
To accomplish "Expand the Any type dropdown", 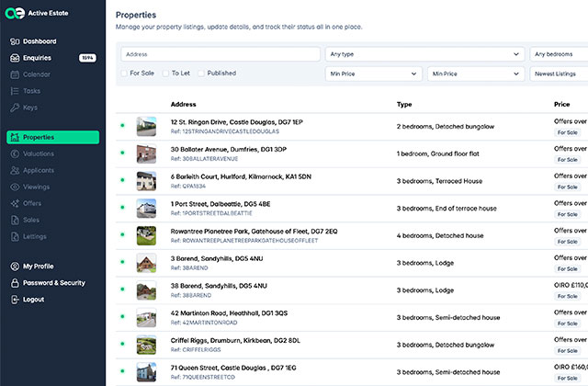I will 424,55.
